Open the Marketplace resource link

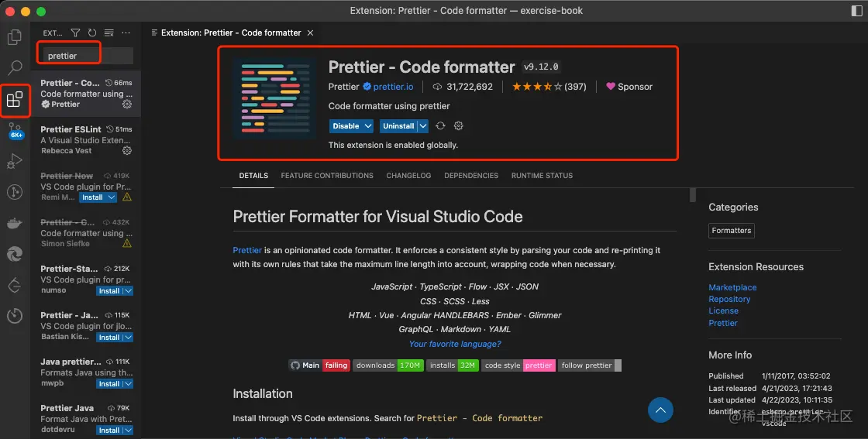[732, 287]
